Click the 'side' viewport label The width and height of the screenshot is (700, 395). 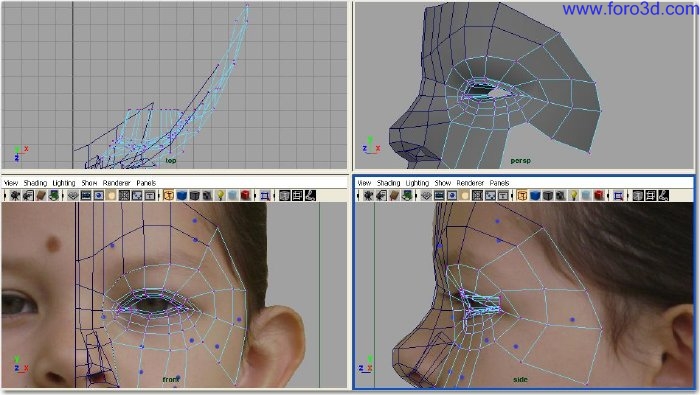tap(520, 379)
